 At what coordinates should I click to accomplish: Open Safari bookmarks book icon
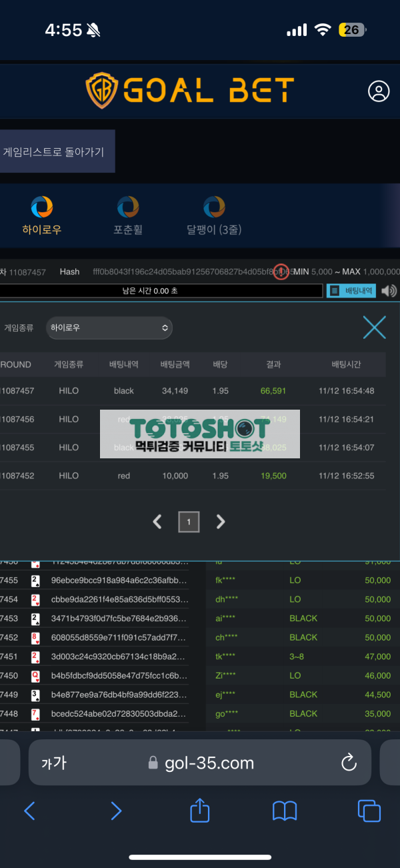point(285,811)
